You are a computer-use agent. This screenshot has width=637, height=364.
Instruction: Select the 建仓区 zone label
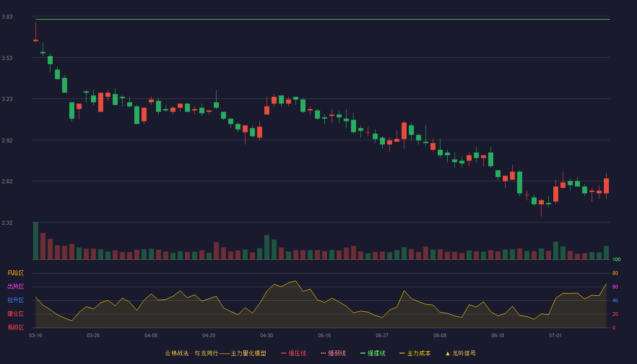[x=15, y=314]
